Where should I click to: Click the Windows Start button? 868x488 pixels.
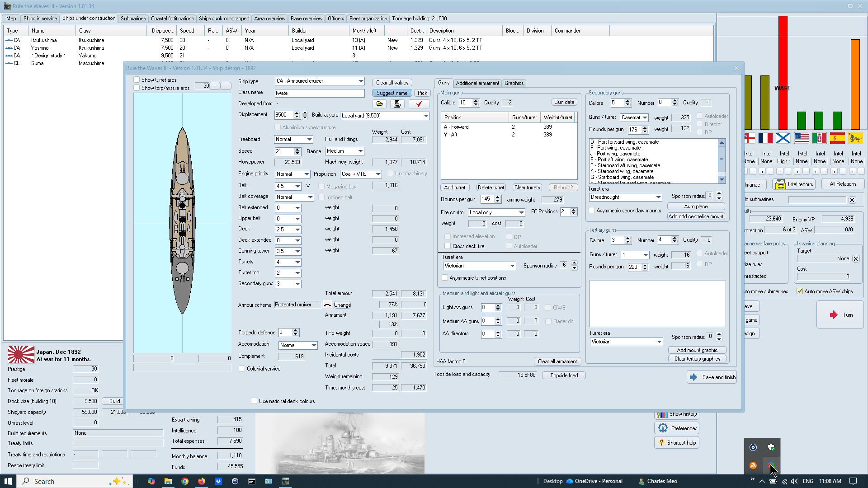tap(8, 481)
